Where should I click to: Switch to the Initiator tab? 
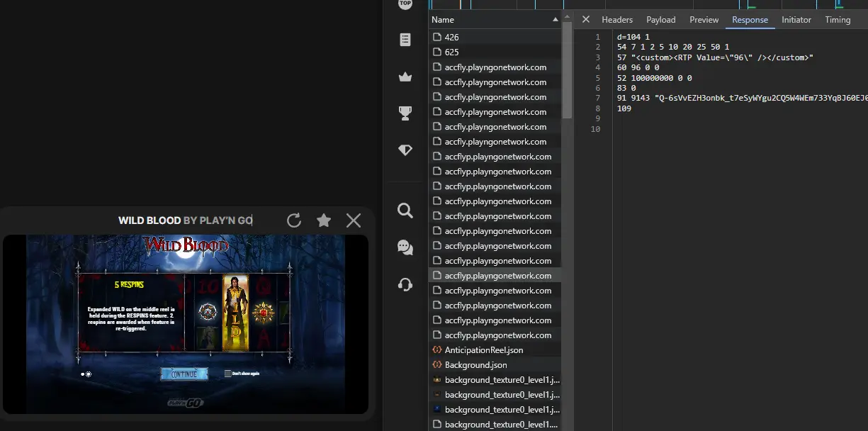pyautogui.click(x=796, y=20)
